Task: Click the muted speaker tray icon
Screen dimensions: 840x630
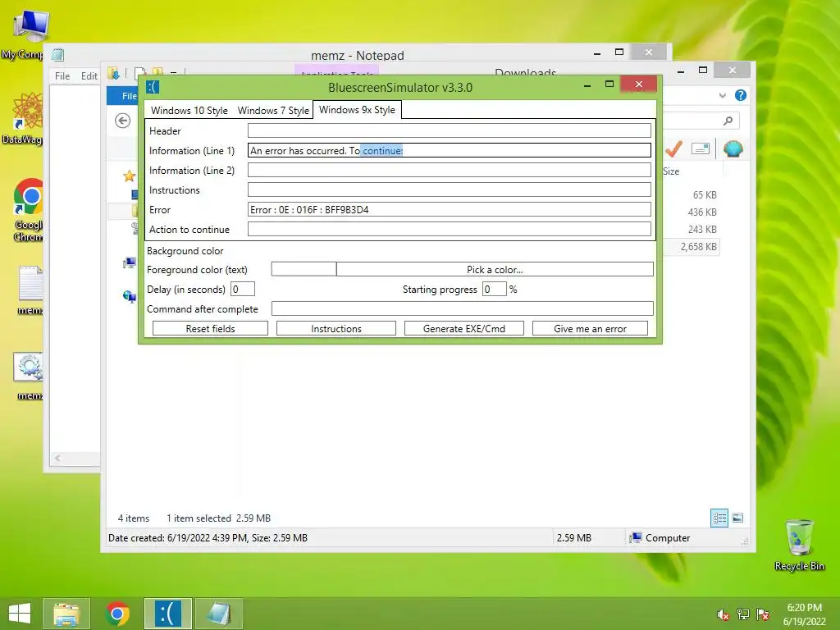Action: coord(723,614)
